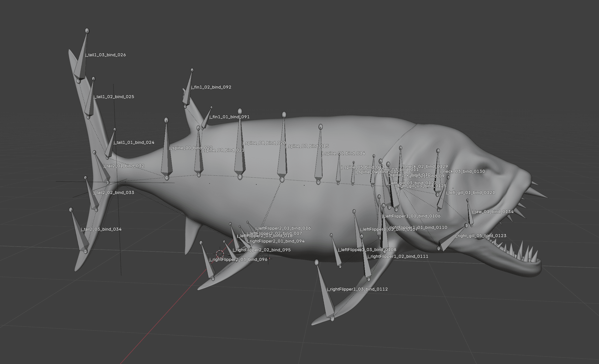Click the j_tail2_01_bind_032 bone label
The height and width of the screenshot is (364, 599).
[124, 166]
